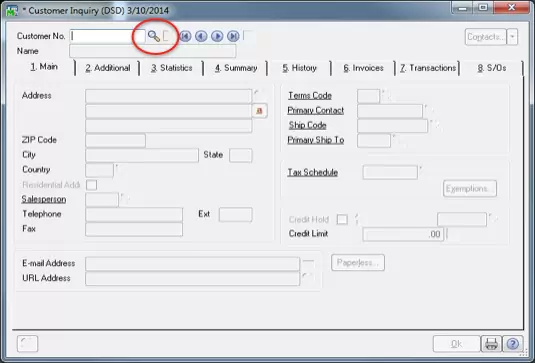Click the Name field
Image resolution: width=535 pixels, height=363 pixels.
[153, 51]
